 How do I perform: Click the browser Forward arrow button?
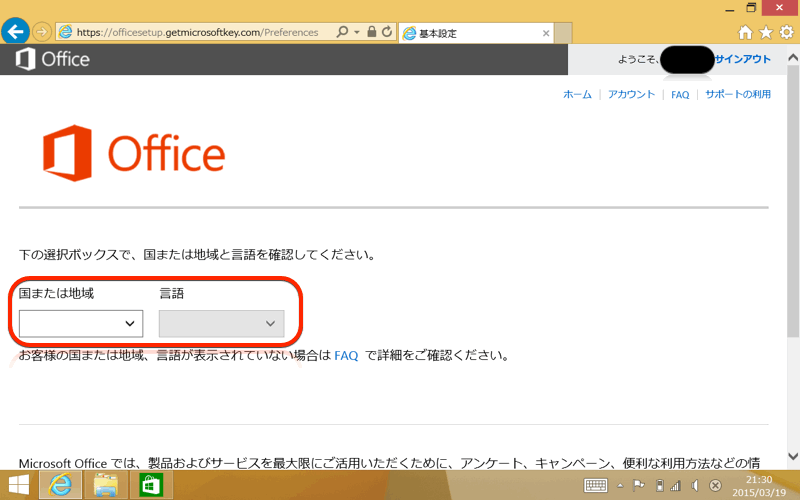pos(42,32)
